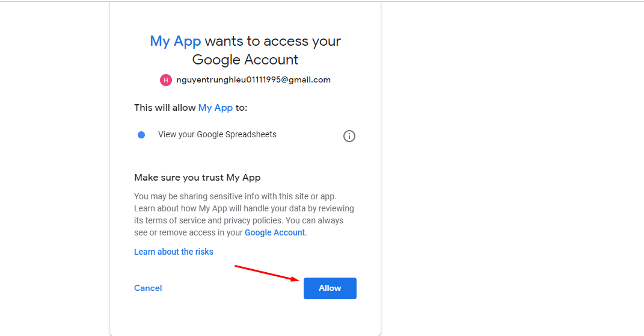Click the info icon beside Spreadsheets permission
The image size is (644, 336).
[349, 136]
